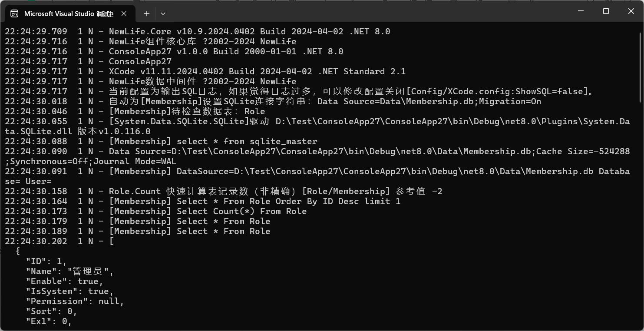Minimize the terminal window
This screenshot has width=644, height=331.
pos(581,11)
